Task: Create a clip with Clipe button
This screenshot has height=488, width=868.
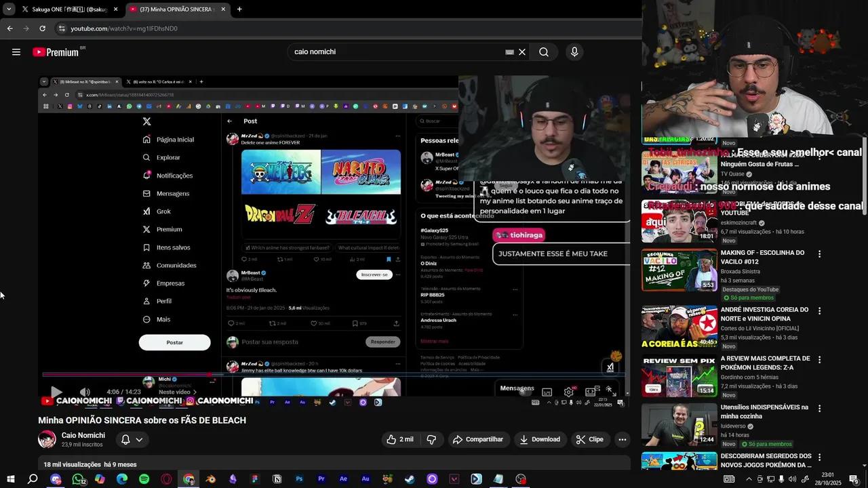Action: pos(590,439)
